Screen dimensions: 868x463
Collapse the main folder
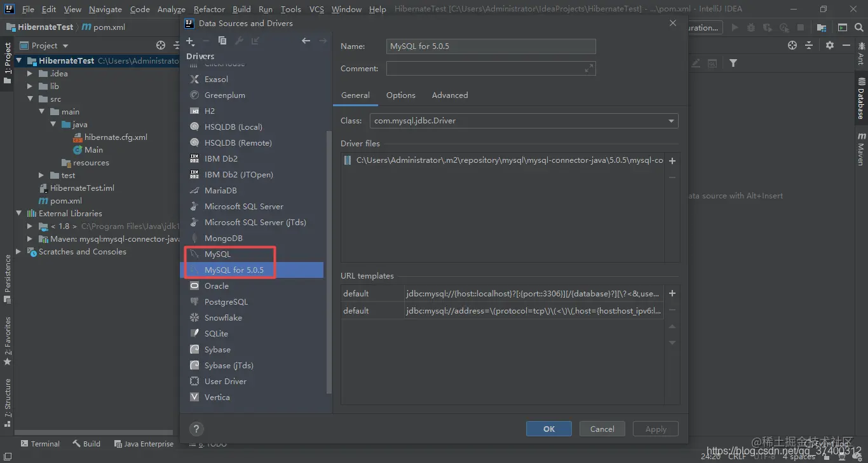42,112
